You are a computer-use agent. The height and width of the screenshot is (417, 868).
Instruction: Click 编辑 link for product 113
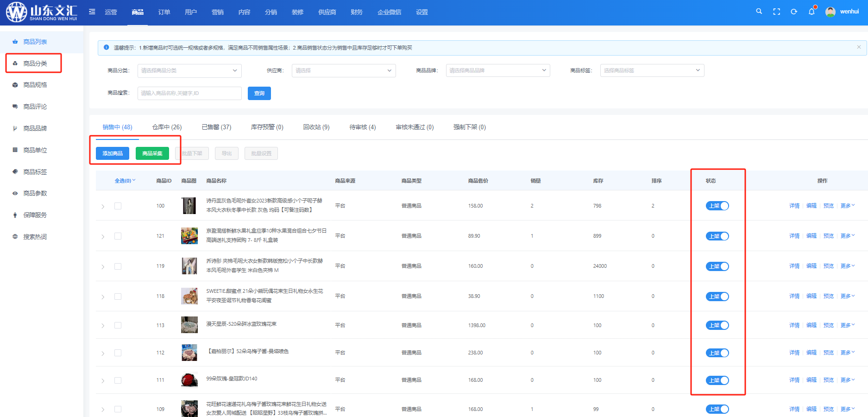811,325
